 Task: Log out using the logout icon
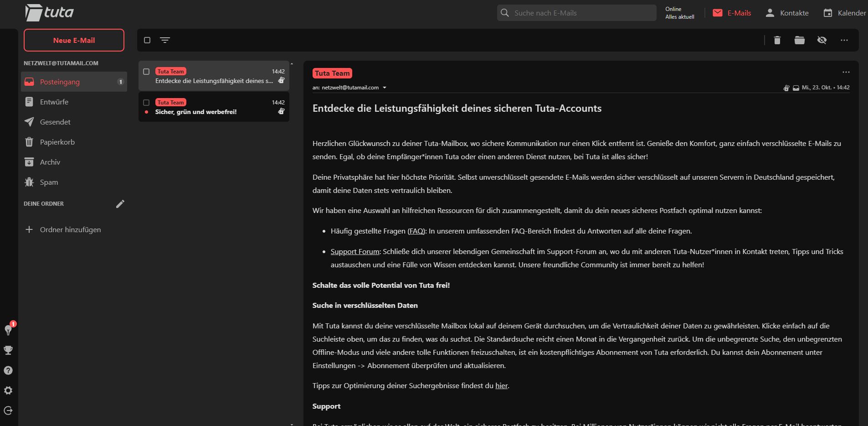[8, 410]
